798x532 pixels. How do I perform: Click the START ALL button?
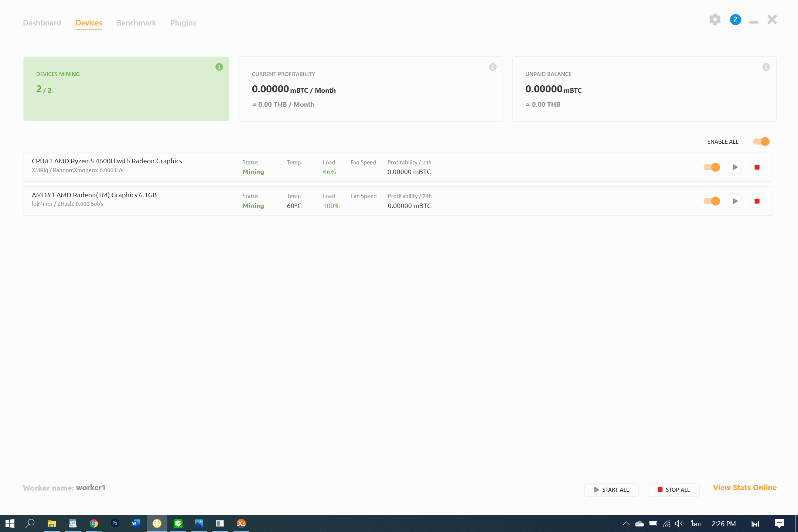(x=611, y=490)
